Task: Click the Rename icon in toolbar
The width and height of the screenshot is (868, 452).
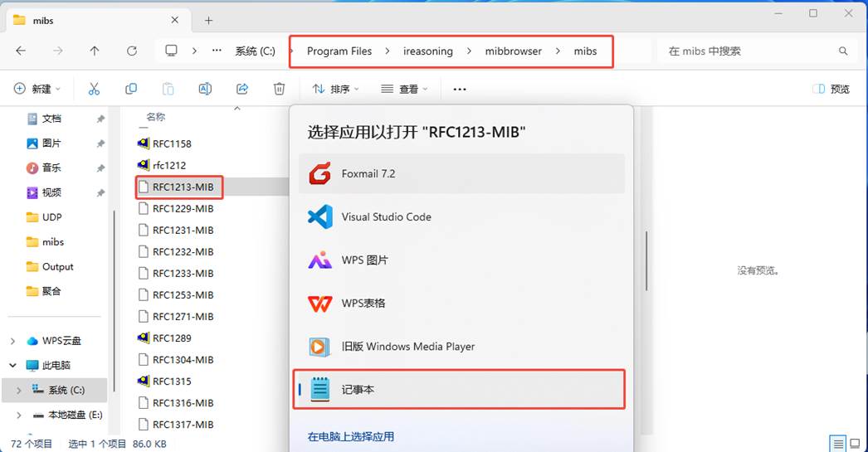Action: coord(205,89)
